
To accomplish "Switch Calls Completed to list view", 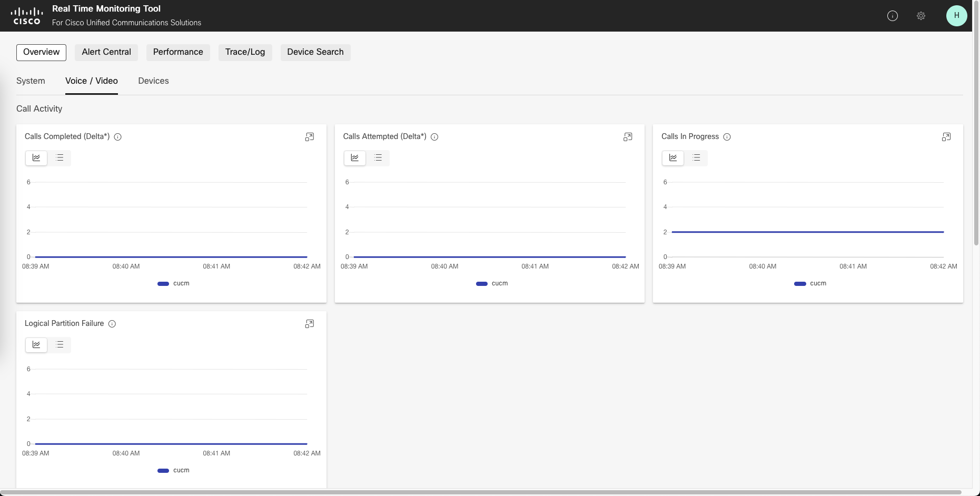I will coord(60,157).
